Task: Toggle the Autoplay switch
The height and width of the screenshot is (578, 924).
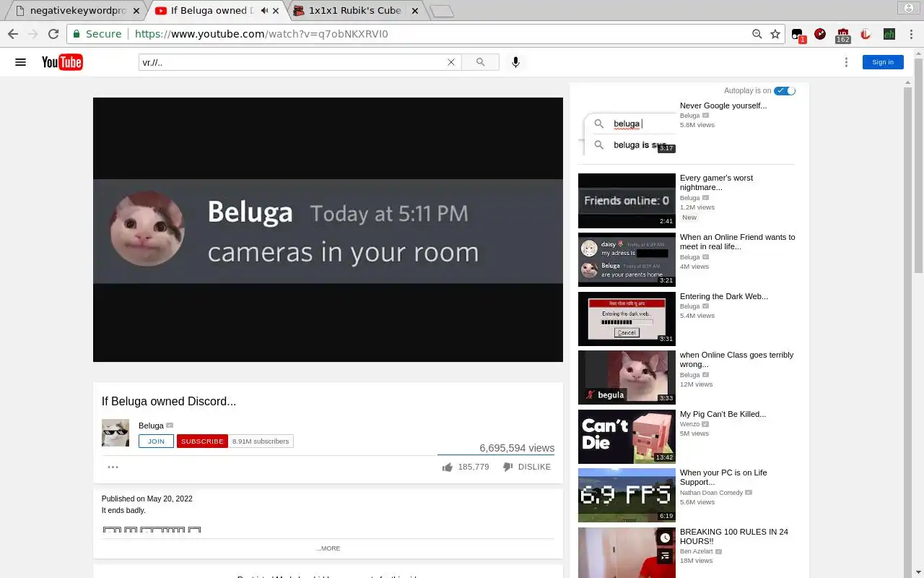Action: [784, 90]
